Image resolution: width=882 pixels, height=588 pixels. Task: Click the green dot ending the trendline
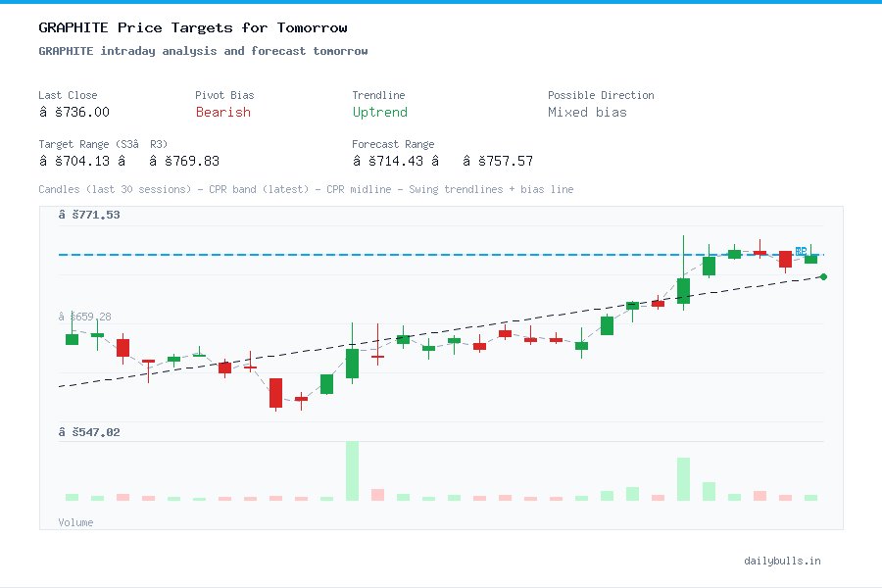pyautogui.click(x=823, y=276)
